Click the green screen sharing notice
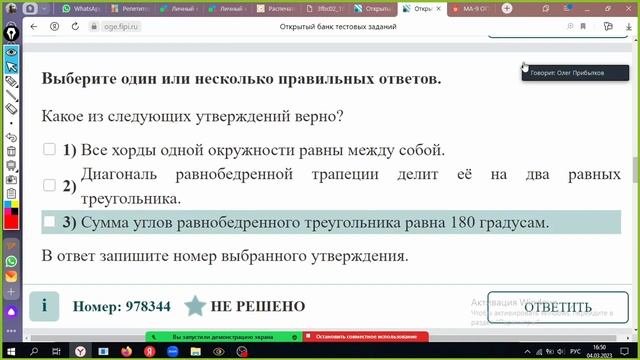This screenshot has width=640, height=360. 224,337
